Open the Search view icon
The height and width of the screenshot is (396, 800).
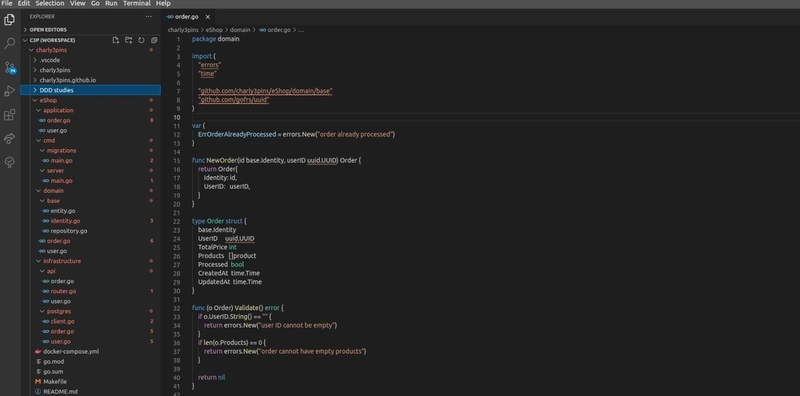click(x=9, y=43)
